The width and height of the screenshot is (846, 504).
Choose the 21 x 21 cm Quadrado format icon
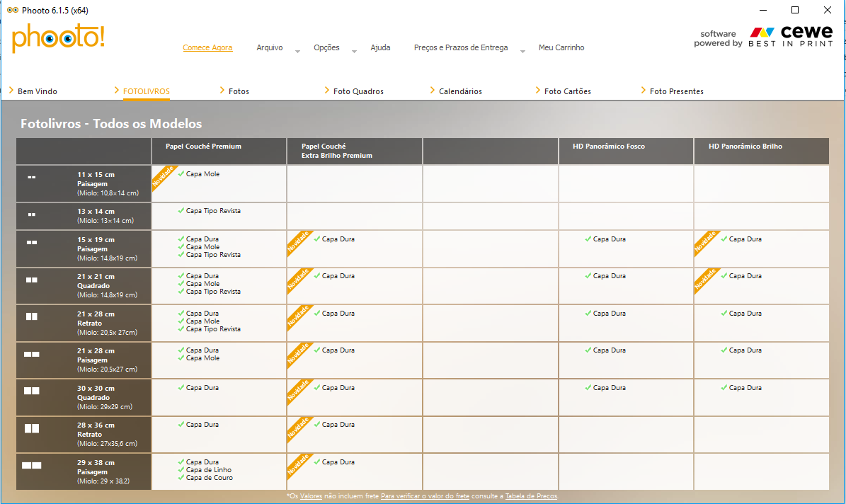pyautogui.click(x=31, y=280)
